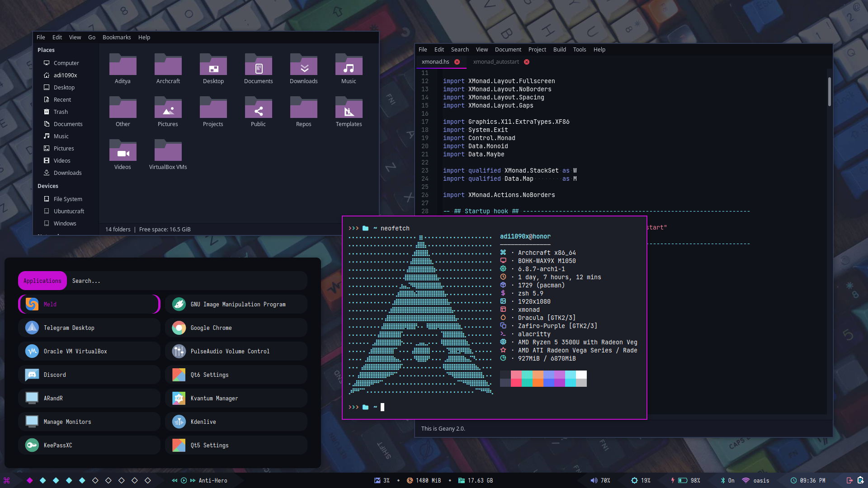Open Trash in Places sidebar
Screen dimensions: 868x488
point(61,112)
